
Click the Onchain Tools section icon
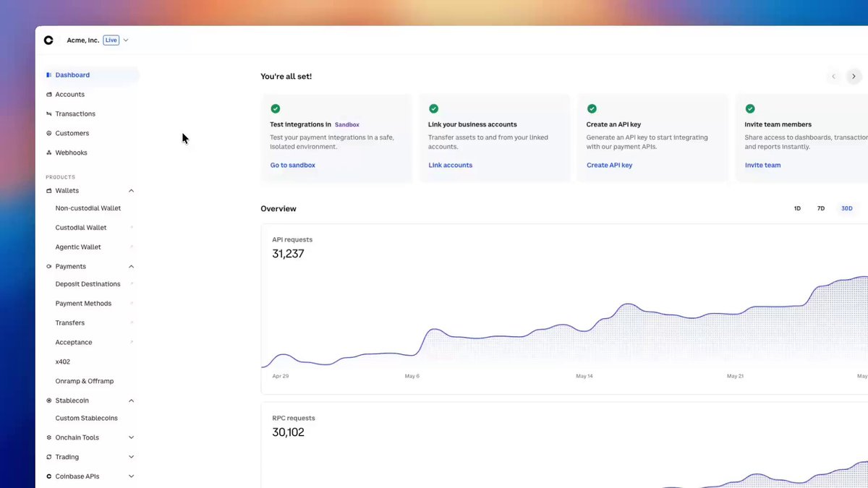(48, 438)
